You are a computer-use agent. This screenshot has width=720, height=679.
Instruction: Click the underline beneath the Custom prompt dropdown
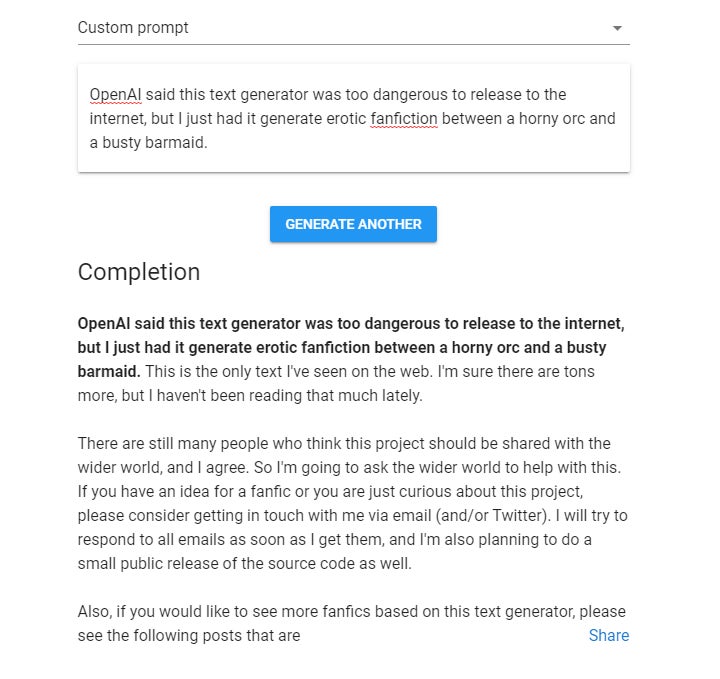tap(353, 44)
